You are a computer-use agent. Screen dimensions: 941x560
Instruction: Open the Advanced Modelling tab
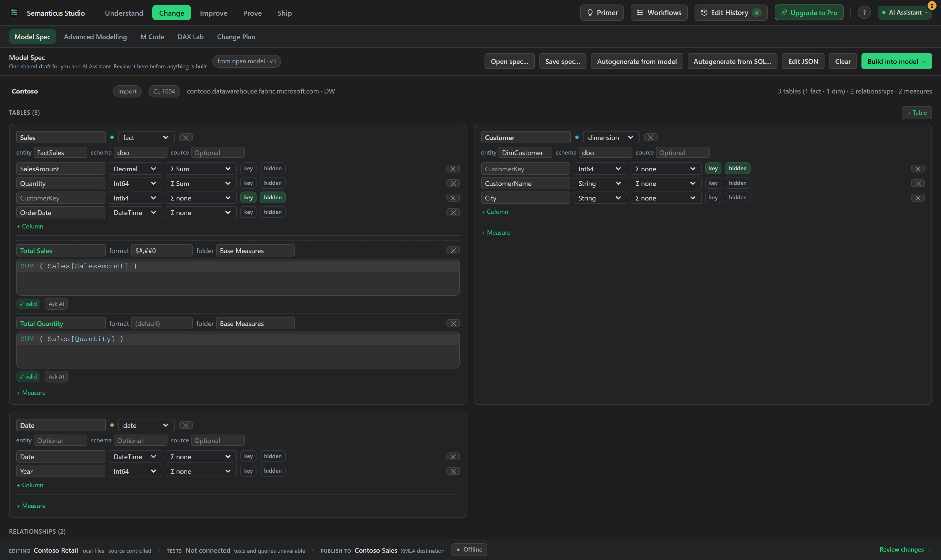click(95, 37)
